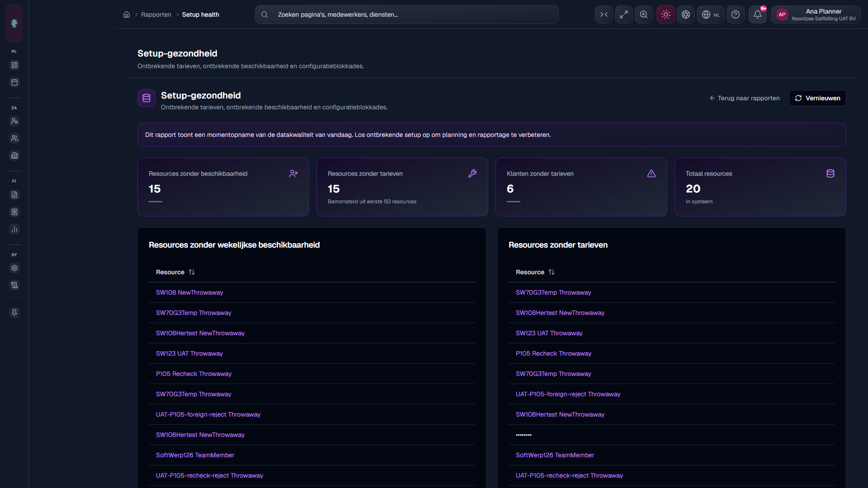Viewport: 868px width, 488px height.
Task: Open UAT-P105-recheck-reject Throwaway in beschikbaarheid table
Action: (x=209, y=475)
